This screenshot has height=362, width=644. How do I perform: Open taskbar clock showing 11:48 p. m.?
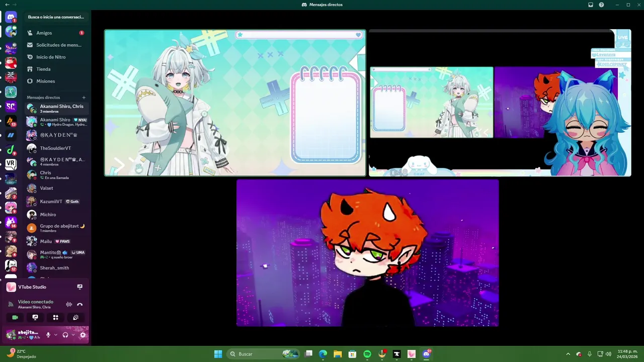pos(627,354)
